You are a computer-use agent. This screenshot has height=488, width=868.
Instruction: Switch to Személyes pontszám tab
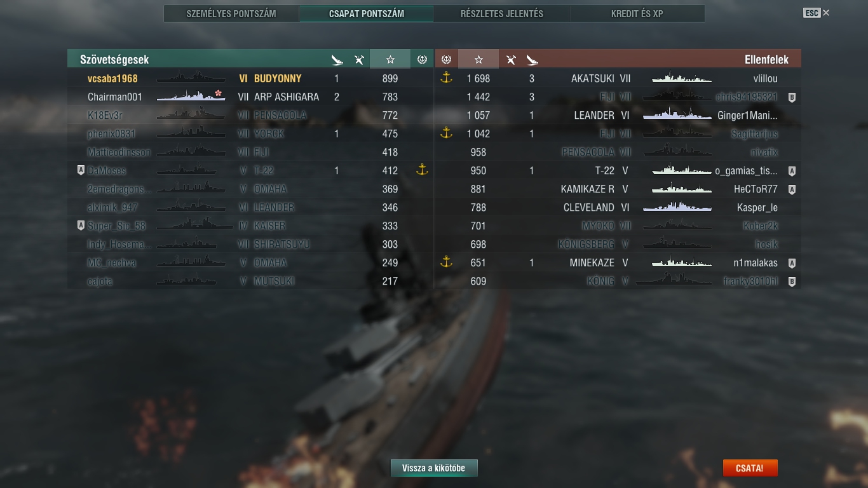point(231,13)
